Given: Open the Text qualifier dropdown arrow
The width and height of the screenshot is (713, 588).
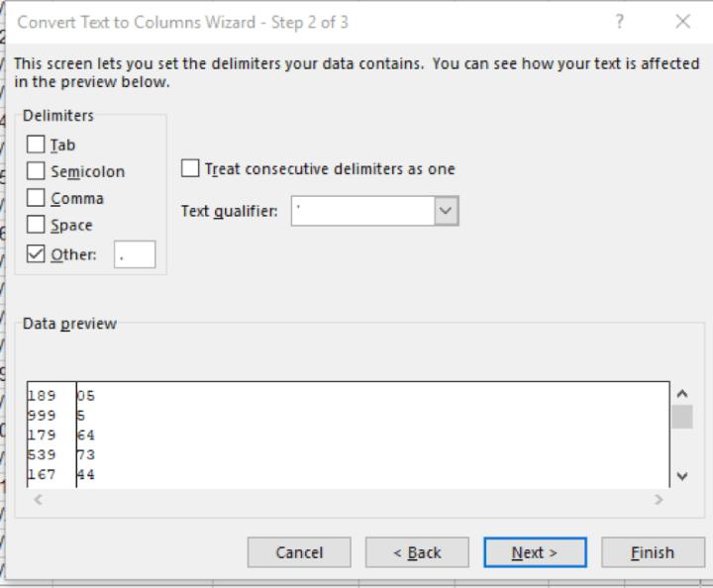Looking at the screenshot, I should [447, 211].
